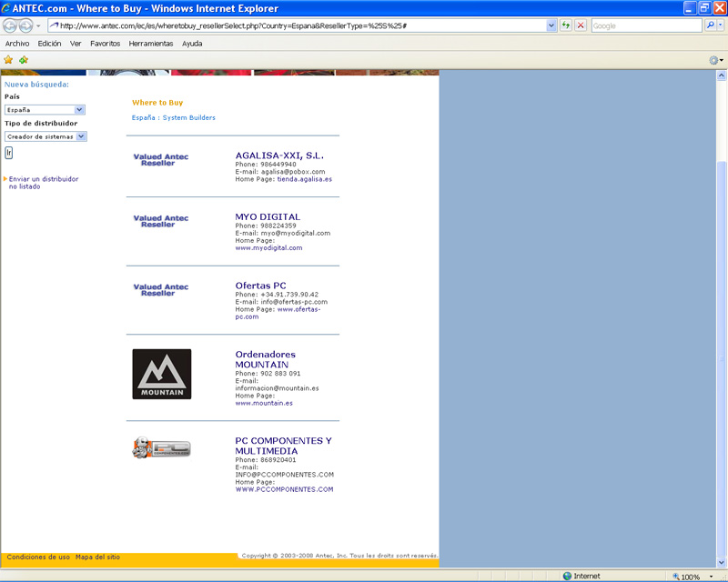Open PC COMPONENTES Y MULTIMEDIA title
The height and width of the screenshot is (582, 728).
click(283, 446)
